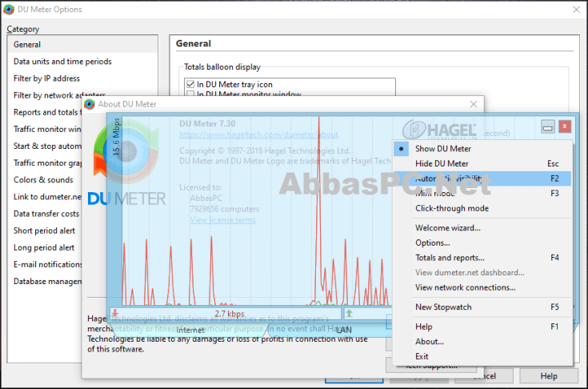Close DU Meter monitor with red X
The height and width of the screenshot is (389, 588).
(564, 126)
